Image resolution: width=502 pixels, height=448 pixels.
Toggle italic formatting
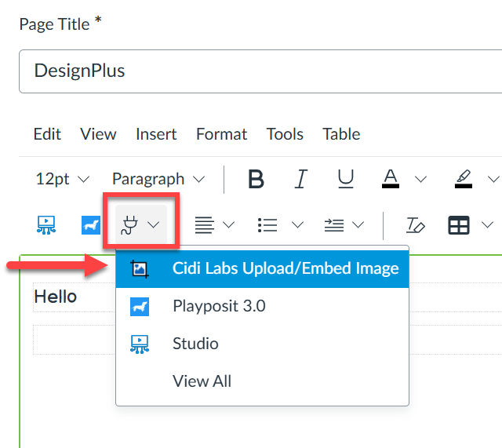pos(300,179)
